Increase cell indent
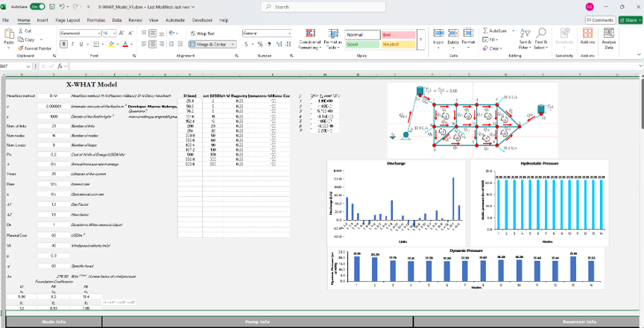This screenshot has height=328, width=644. point(180,44)
